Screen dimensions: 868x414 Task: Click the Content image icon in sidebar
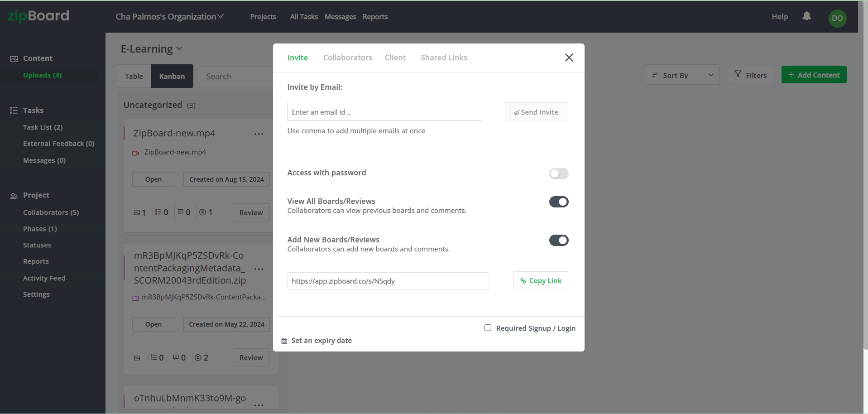point(14,58)
